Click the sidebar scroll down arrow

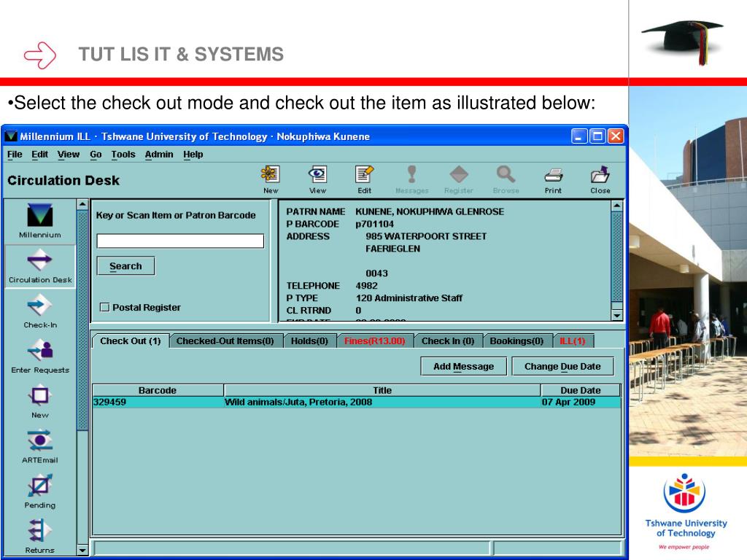[82, 550]
